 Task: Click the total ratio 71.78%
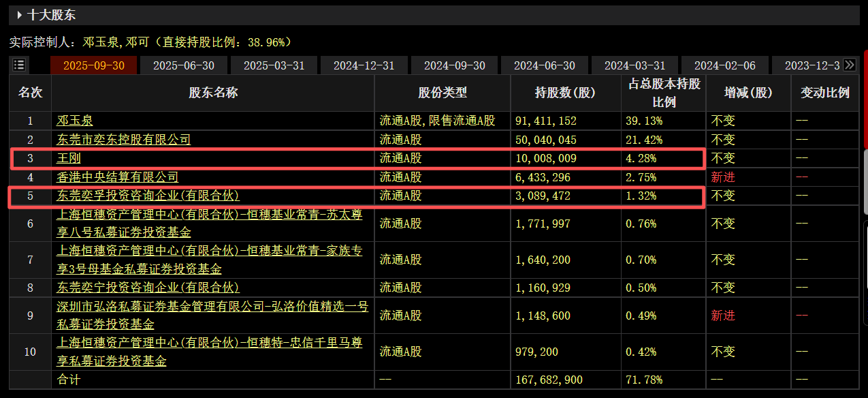[x=644, y=380]
